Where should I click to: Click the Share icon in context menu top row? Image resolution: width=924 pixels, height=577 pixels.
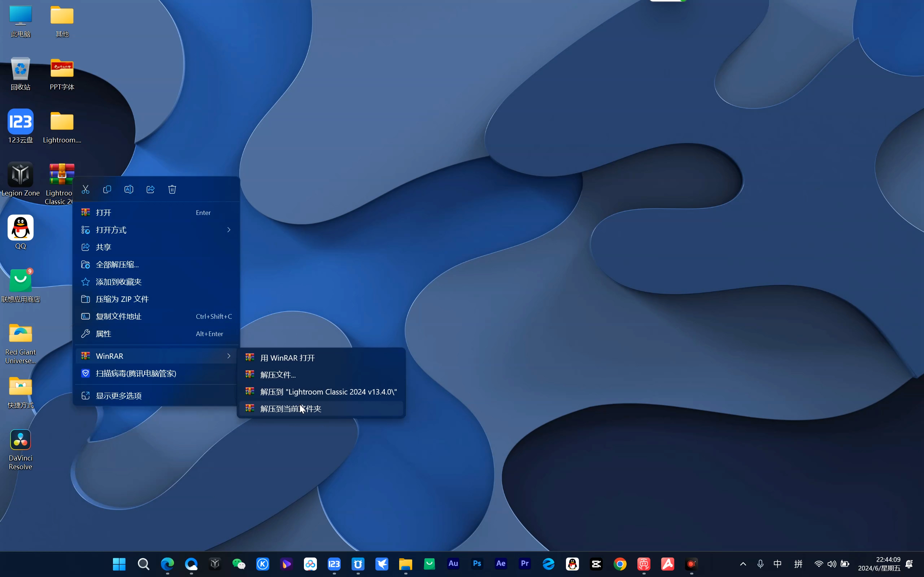click(151, 189)
